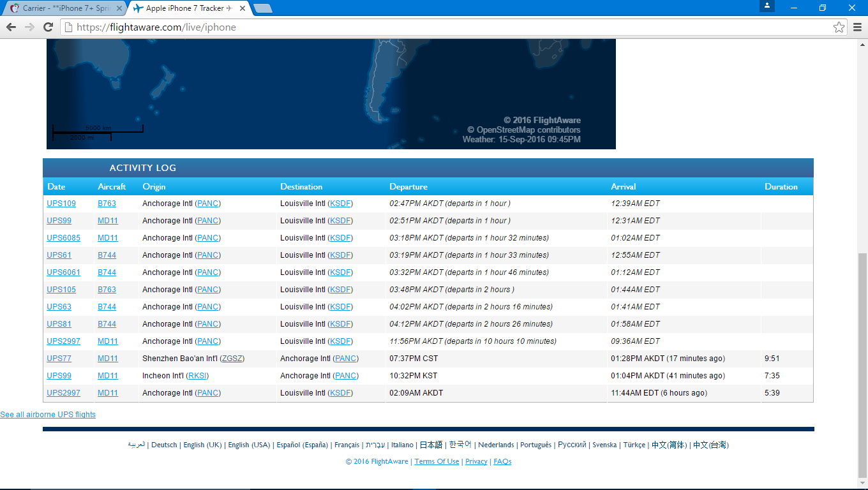The width and height of the screenshot is (868, 490).
Task: Switch language to 日本語
Action: tap(431, 445)
